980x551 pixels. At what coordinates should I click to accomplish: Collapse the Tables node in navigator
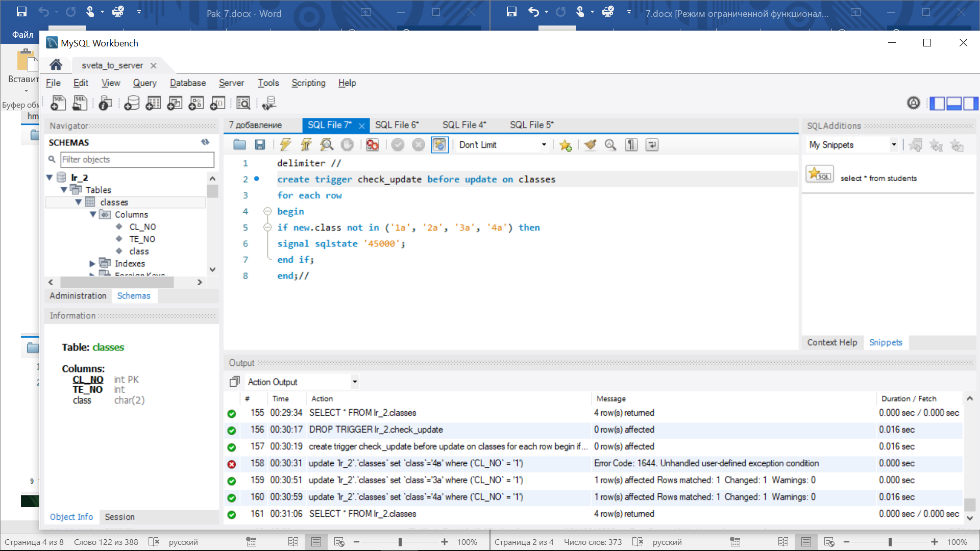pos(64,190)
